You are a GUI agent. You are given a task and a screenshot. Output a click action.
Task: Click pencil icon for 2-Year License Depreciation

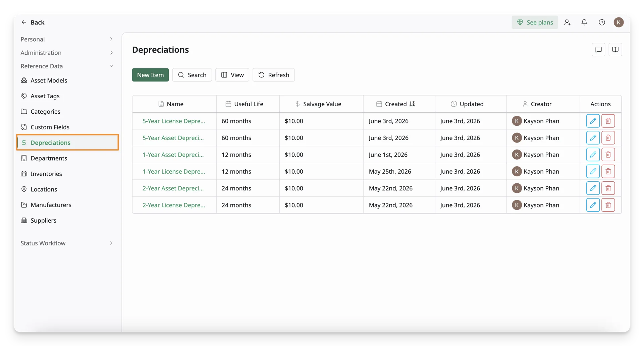coord(593,205)
